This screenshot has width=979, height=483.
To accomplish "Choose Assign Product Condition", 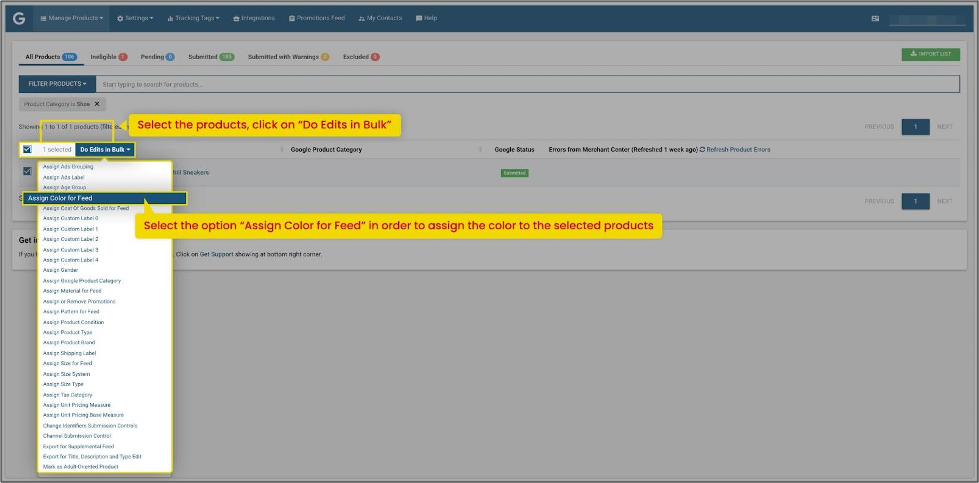I will (x=73, y=322).
